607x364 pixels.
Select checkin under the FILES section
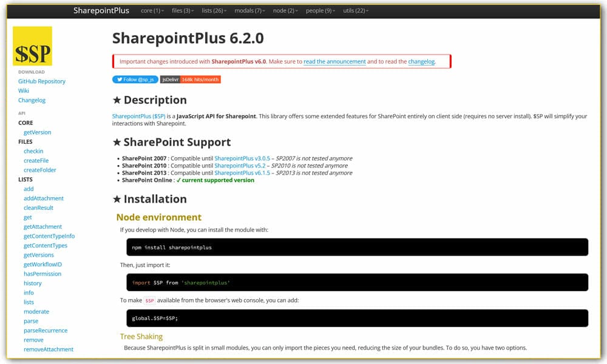33,150
